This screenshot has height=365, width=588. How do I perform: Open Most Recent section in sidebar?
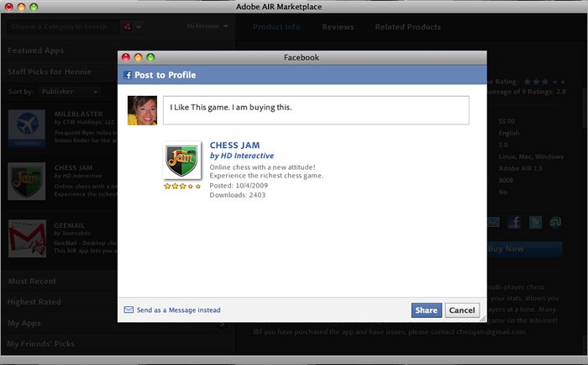click(x=32, y=281)
